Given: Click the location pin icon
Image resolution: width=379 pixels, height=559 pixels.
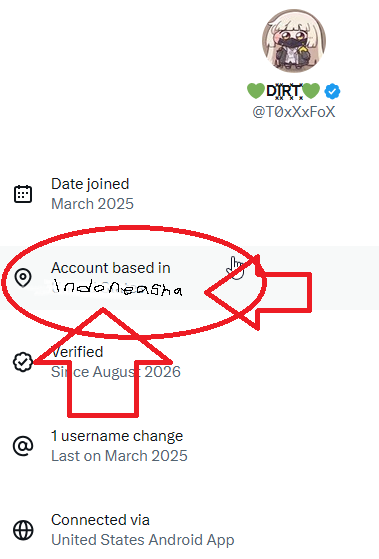Looking at the screenshot, I should 23,278.
